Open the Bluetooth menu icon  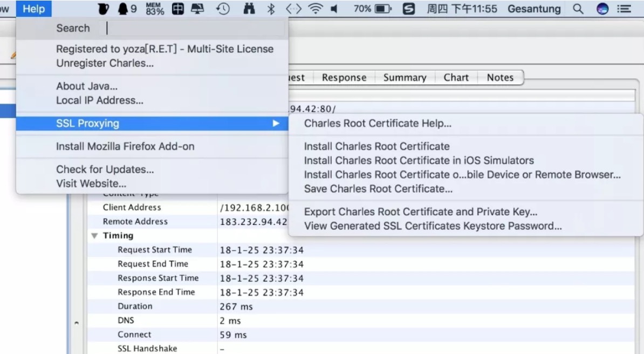271,9
